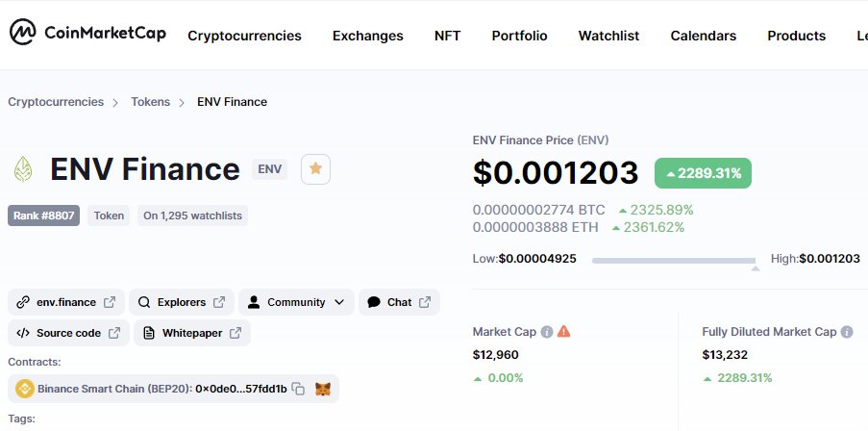Click the Binance Smart Chain coin icon
The image size is (868, 431).
point(24,389)
